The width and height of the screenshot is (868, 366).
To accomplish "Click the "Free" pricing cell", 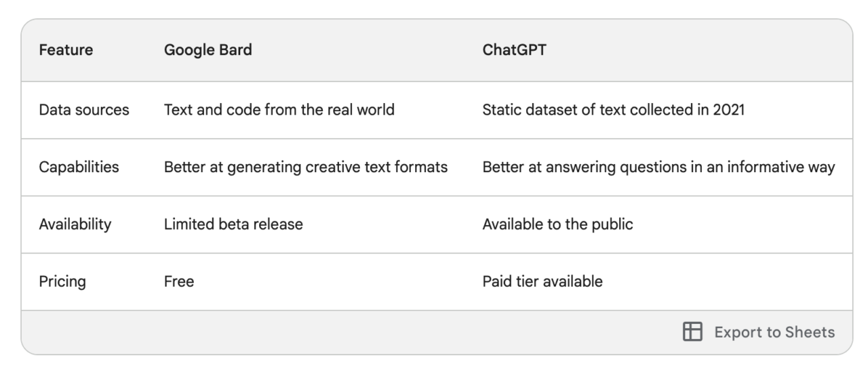I will point(179,281).
